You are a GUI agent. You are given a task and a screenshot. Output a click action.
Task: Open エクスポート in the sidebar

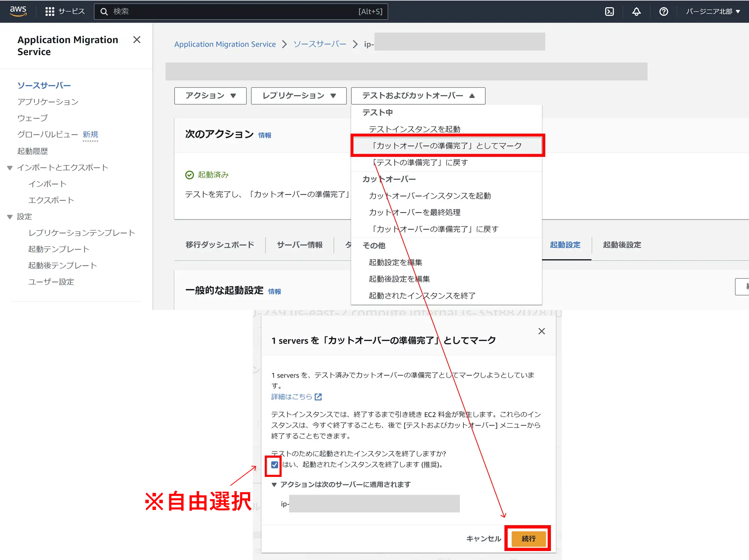51,200
